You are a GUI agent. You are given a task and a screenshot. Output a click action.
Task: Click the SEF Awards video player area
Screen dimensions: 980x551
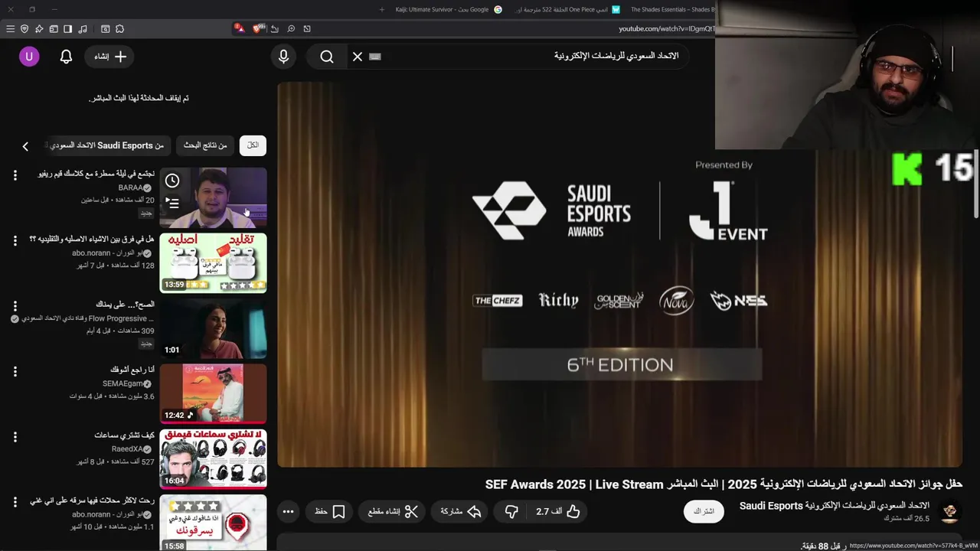coord(619,275)
